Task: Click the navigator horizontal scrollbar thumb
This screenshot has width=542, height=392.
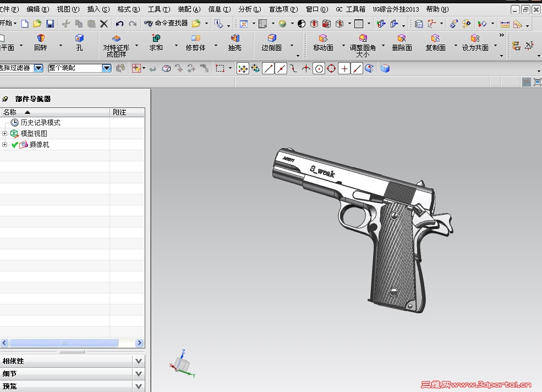Action: click(64, 343)
